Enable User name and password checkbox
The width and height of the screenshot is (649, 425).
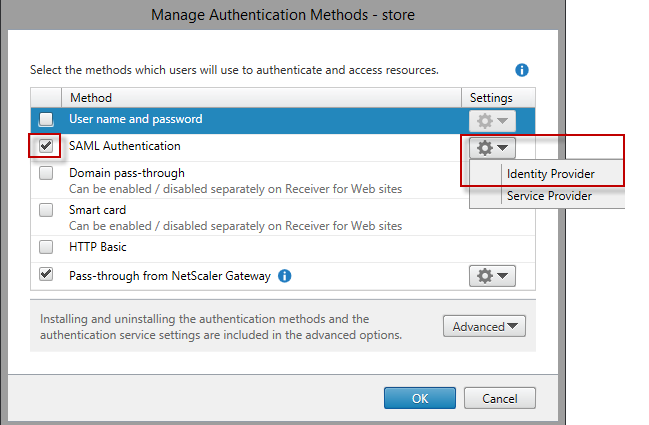[46, 120]
